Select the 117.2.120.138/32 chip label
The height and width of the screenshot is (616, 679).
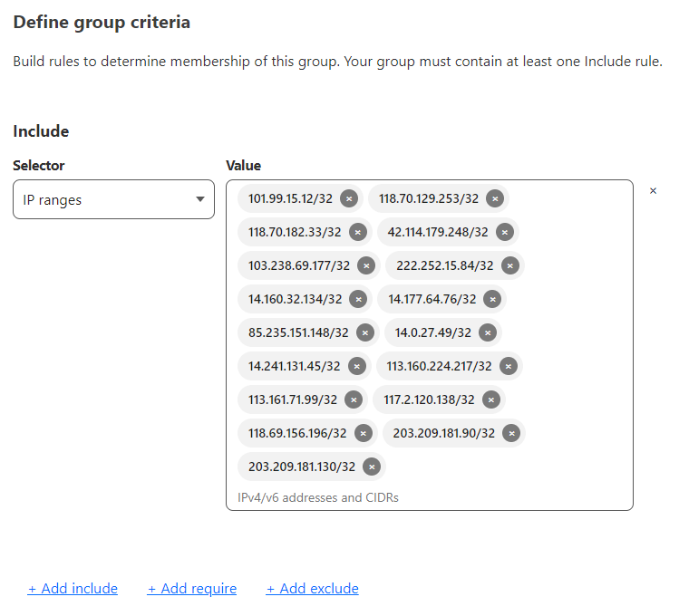coord(429,399)
